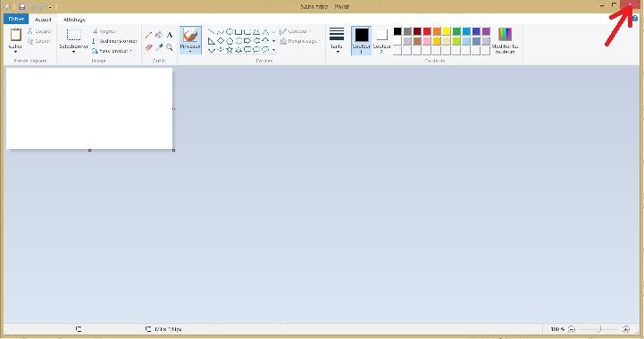
Task: Click the Redimensionner button
Action: point(114,41)
